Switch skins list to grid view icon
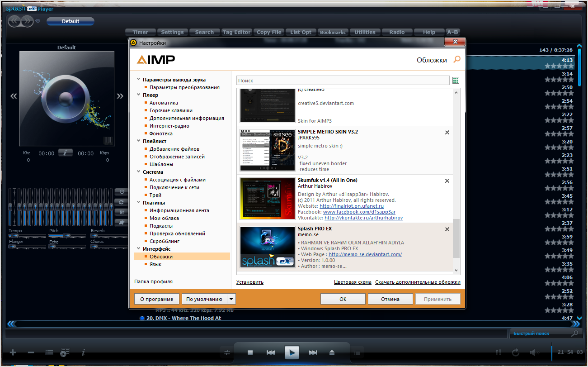 456,80
